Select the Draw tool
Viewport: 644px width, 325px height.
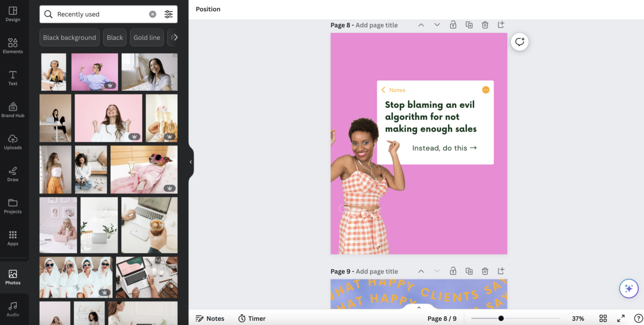13,173
